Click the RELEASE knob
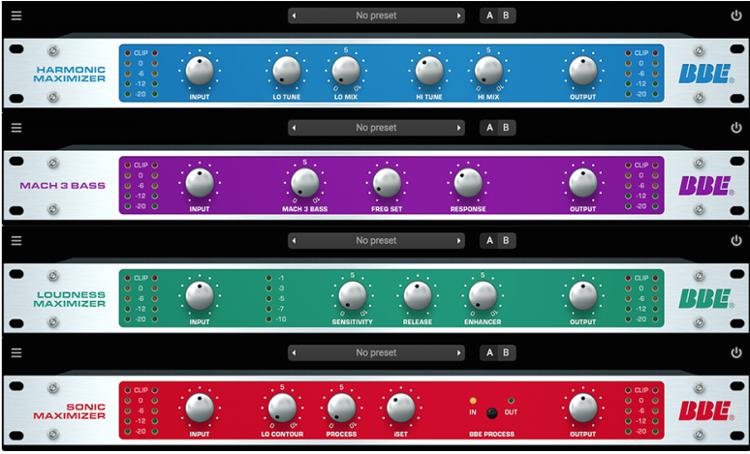750x454 pixels. (x=418, y=296)
